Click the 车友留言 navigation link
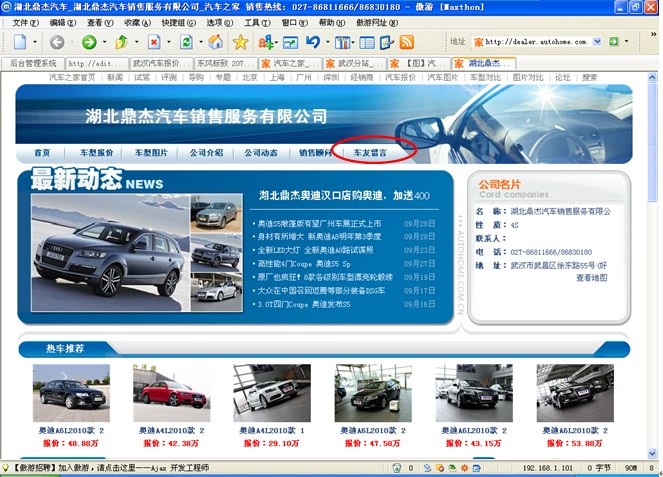Viewport: 663px width, 477px height. (370, 153)
